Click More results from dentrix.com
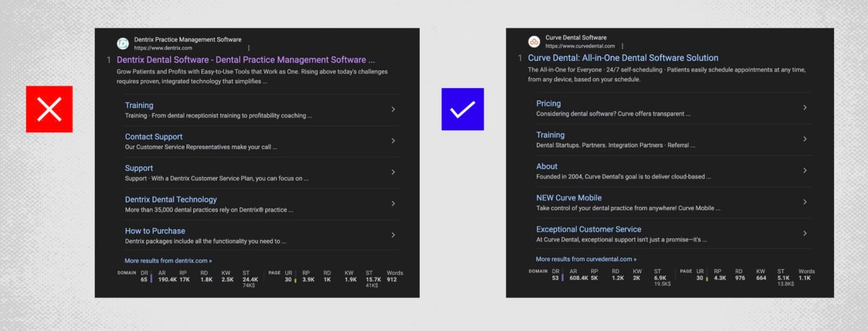Screen dimensions: 868x331 tap(168, 260)
